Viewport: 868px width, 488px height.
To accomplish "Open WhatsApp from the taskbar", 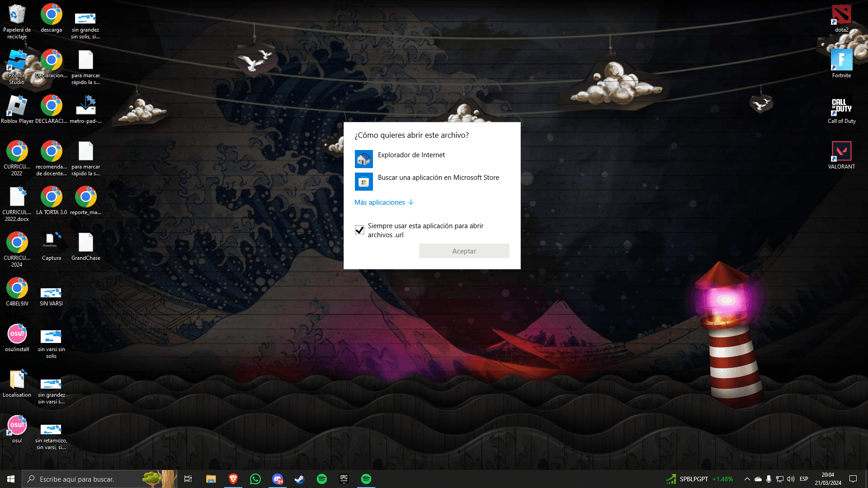I will pyautogui.click(x=255, y=479).
